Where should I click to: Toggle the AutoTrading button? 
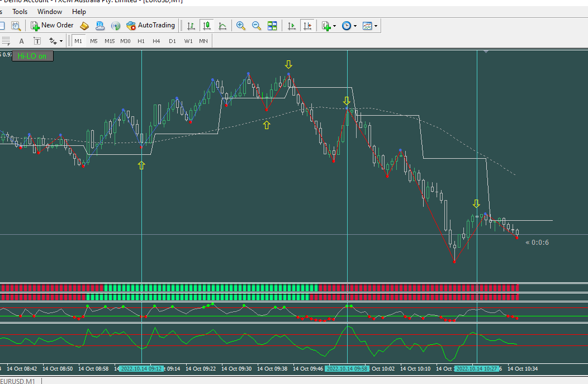(151, 26)
